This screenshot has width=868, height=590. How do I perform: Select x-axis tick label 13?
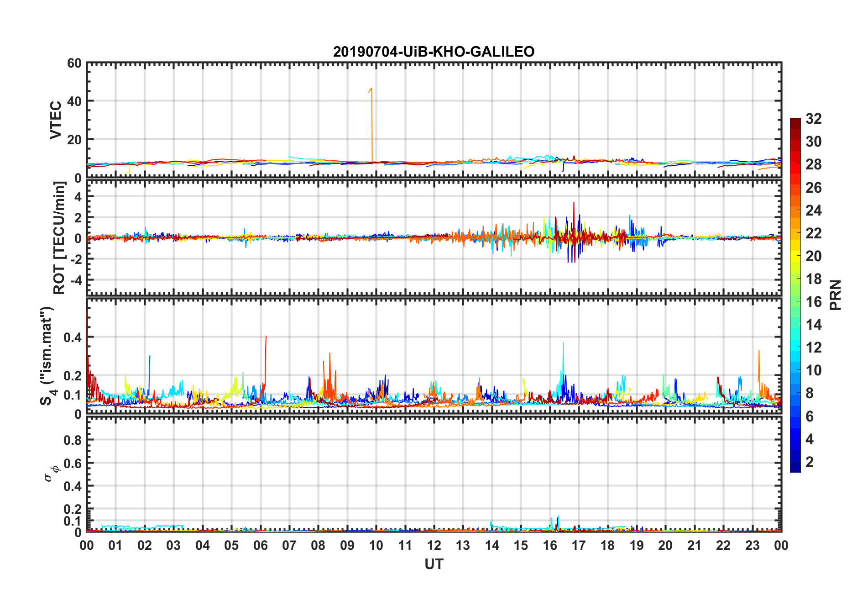(x=463, y=545)
